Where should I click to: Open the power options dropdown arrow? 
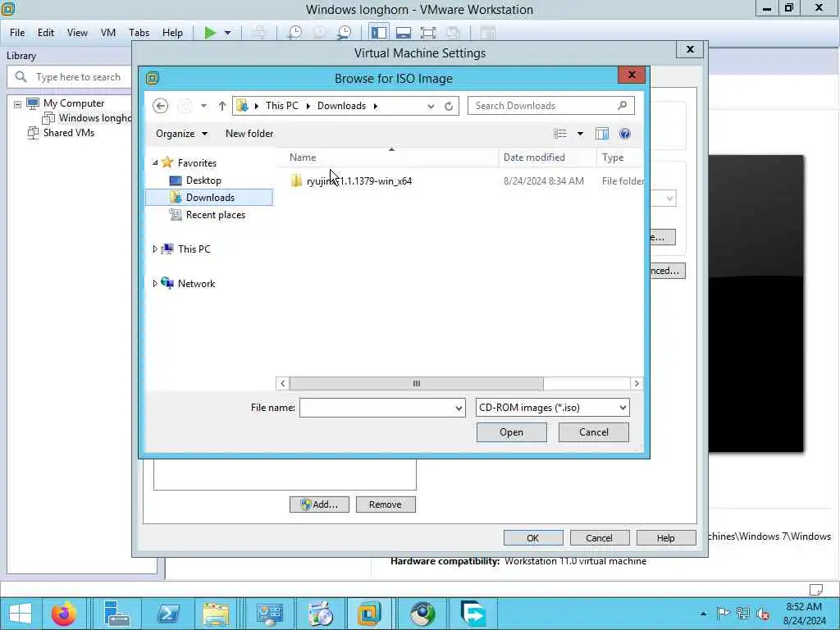tap(228, 33)
